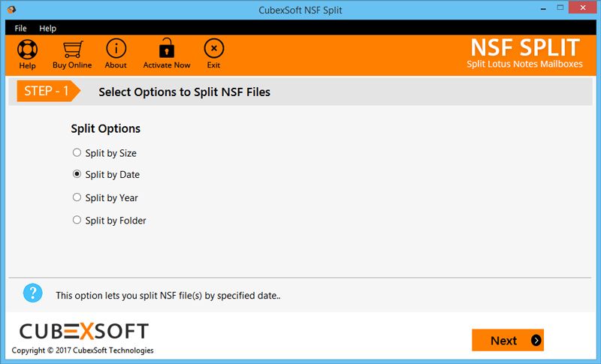Click the Activate Now padlock icon
This screenshot has height=364, width=601.
(x=166, y=48)
